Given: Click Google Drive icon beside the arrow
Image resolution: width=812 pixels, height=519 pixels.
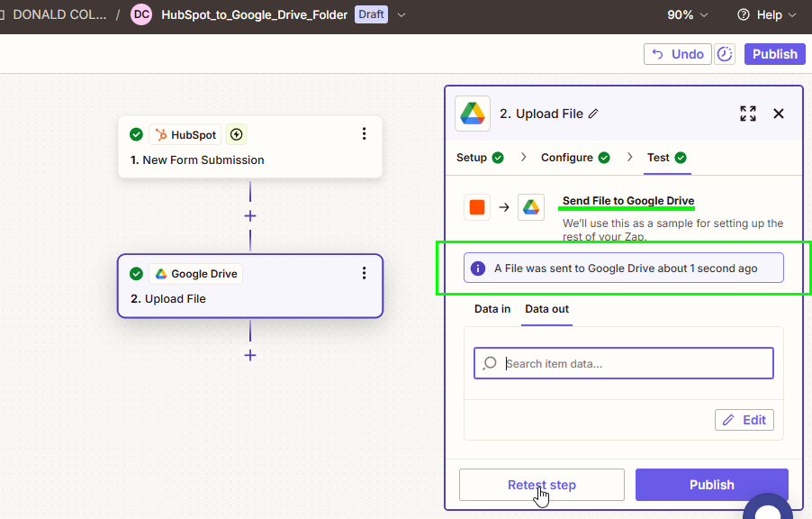Looking at the screenshot, I should click(x=531, y=207).
